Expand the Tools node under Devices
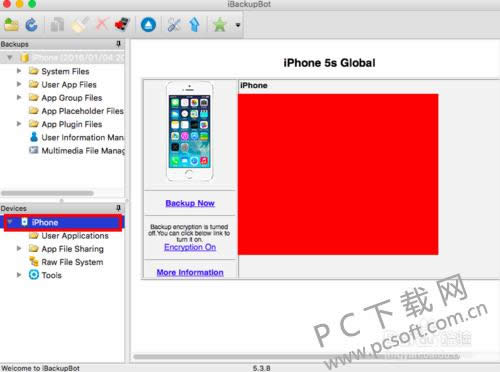This screenshot has width=500, height=372. tap(19, 275)
